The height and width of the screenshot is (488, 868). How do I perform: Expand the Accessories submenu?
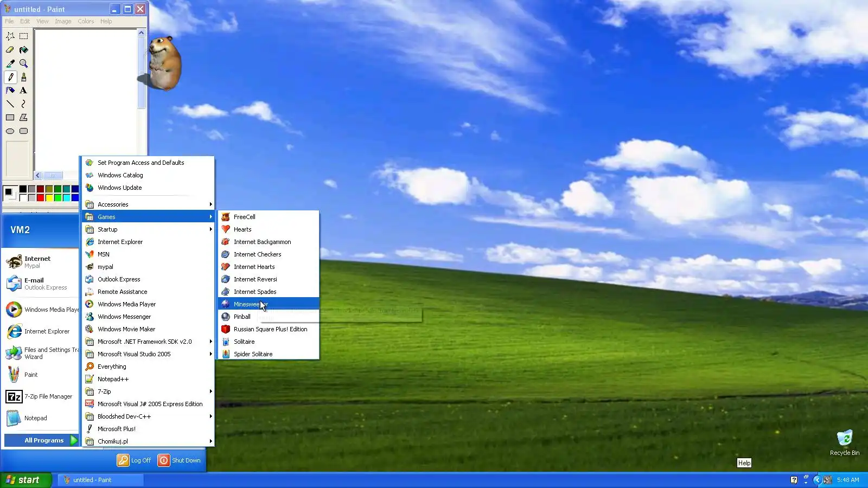point(148,204)
